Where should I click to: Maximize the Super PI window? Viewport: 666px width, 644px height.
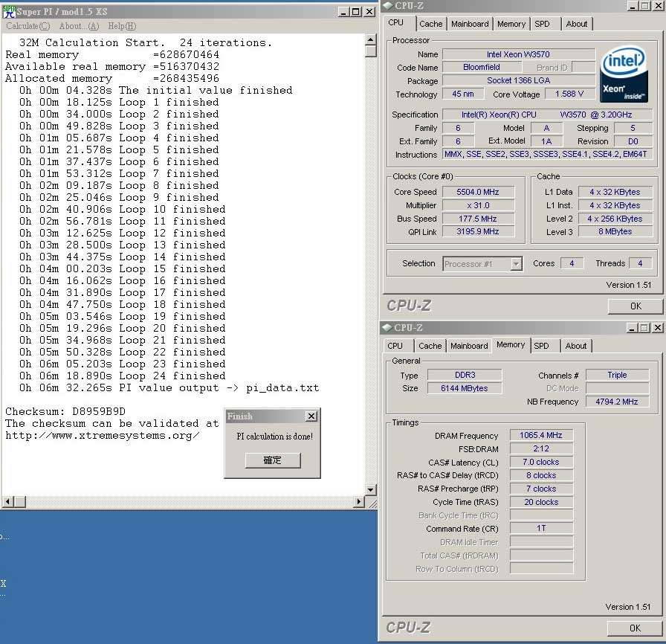click(x=356, y=12)
